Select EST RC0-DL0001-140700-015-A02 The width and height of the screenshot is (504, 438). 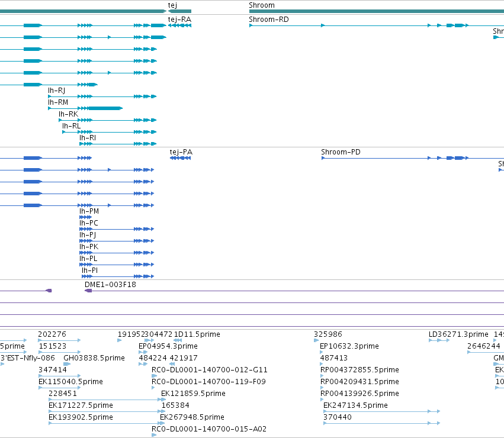(x=209, y=429)
